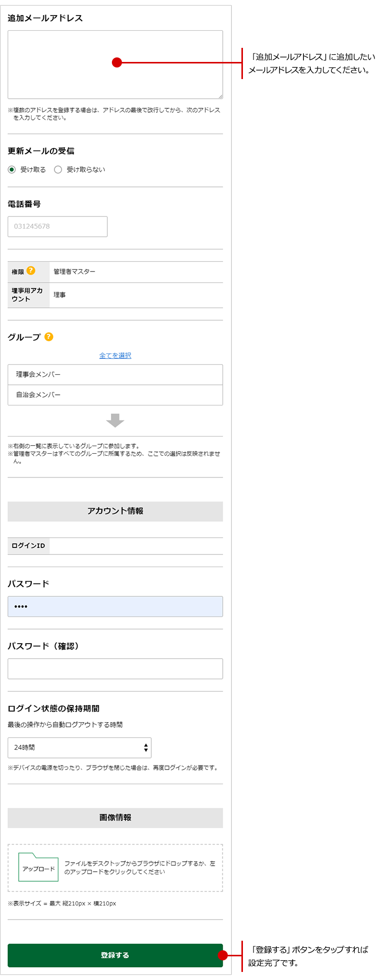Click the help icon next to 権限
The width and height of the screenshot is (378, 980).
31,270
